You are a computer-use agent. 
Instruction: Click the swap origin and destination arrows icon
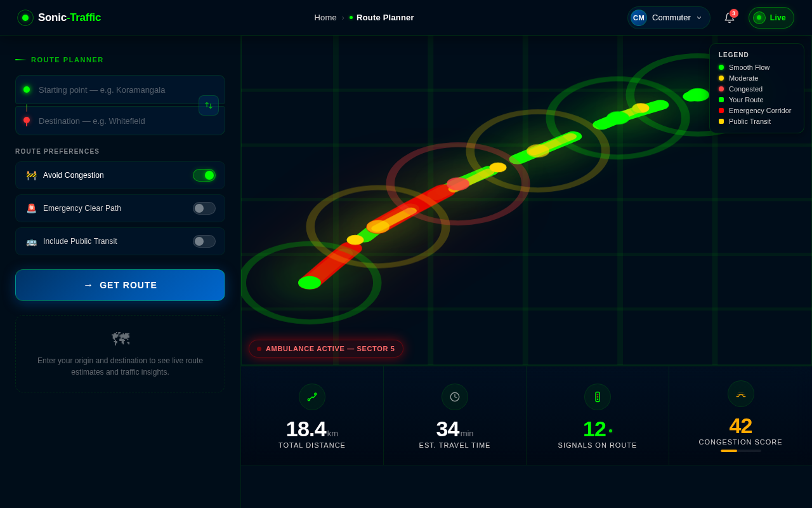tap(209, 105)
